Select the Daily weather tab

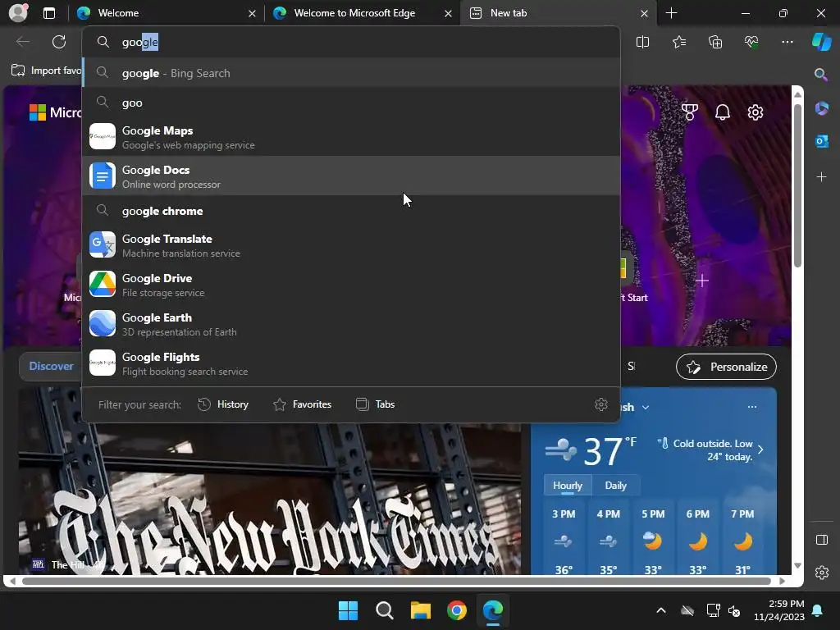coord(615,486)
